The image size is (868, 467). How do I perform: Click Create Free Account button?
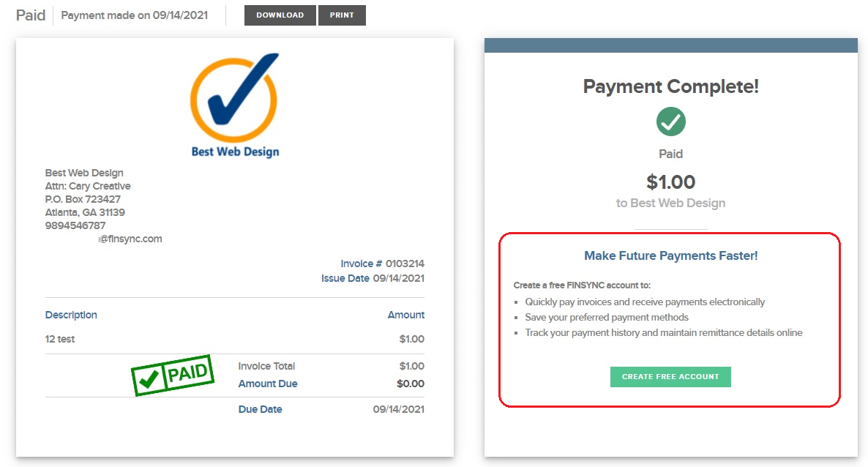point(670,377)
